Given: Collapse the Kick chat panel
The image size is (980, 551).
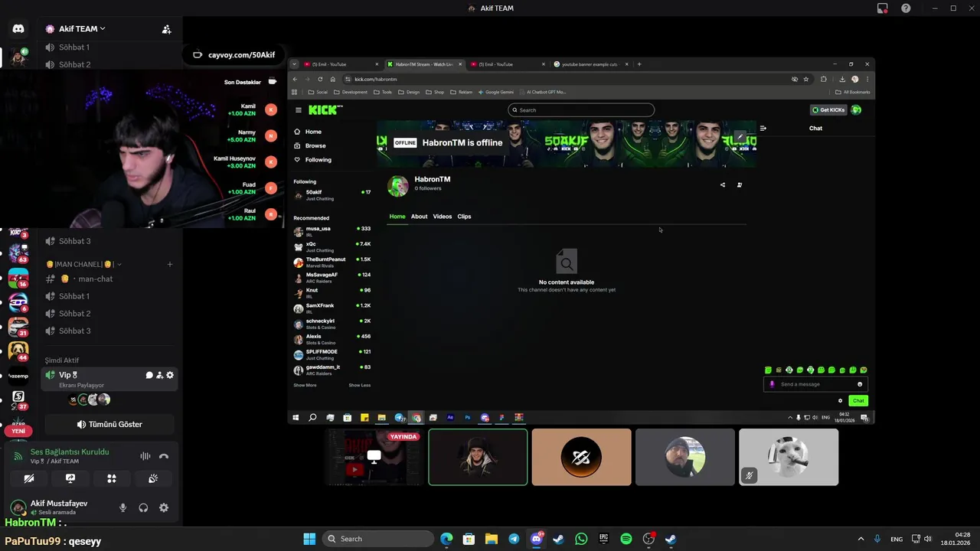Looking at the screenshot, I should coord(763,129).
